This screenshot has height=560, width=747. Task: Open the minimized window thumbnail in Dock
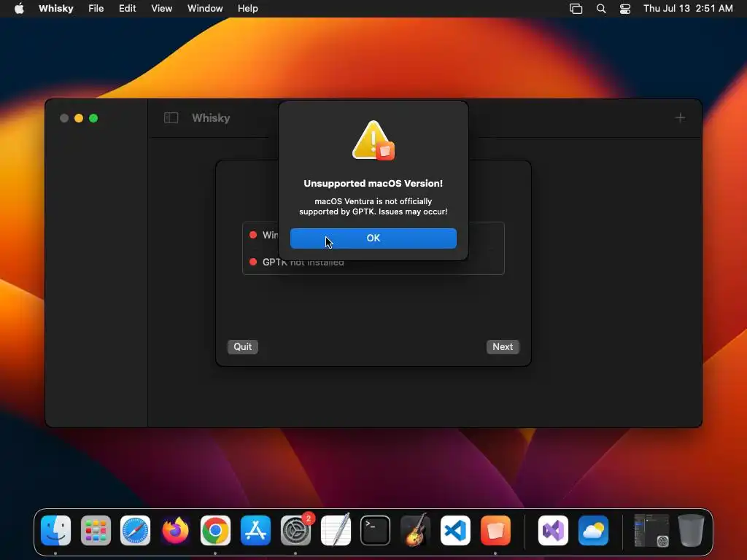tap(651, 531)
